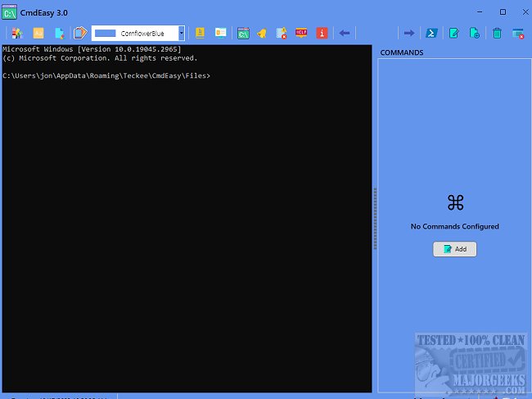Click the window with red X icon
The image size is (532, 399).
[x=518, y=34]
